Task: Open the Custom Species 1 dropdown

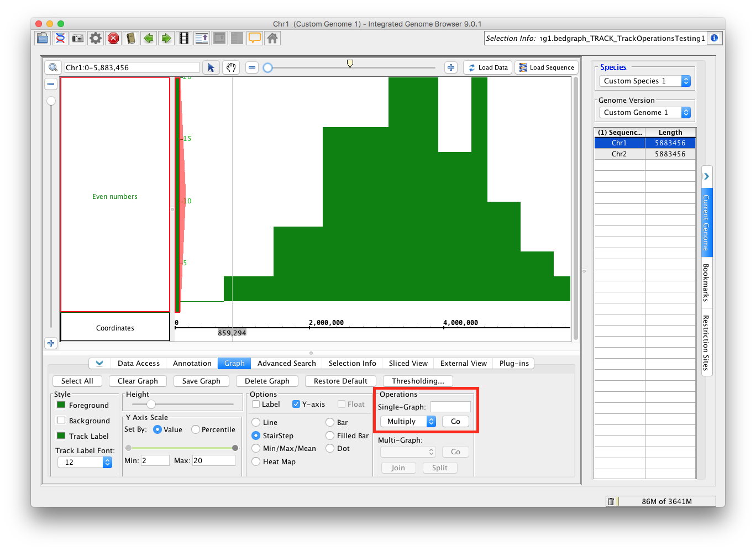Action: tap(645, 81)
